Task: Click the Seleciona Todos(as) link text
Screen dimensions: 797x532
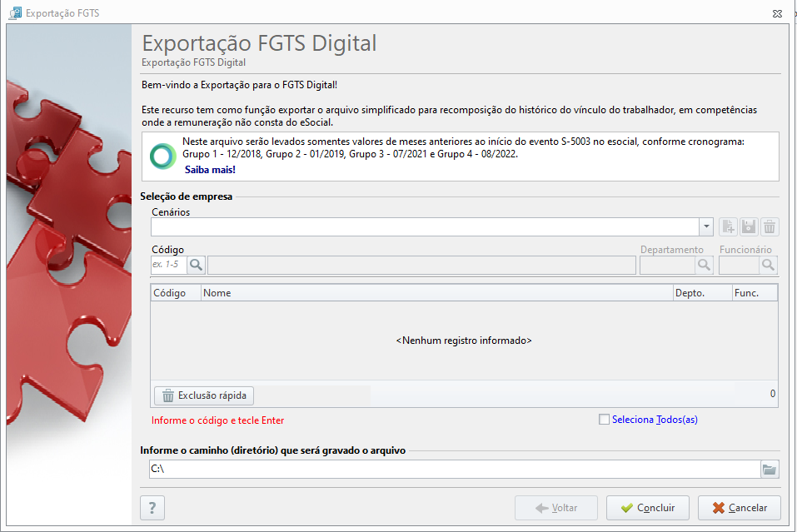Action: 655,420
